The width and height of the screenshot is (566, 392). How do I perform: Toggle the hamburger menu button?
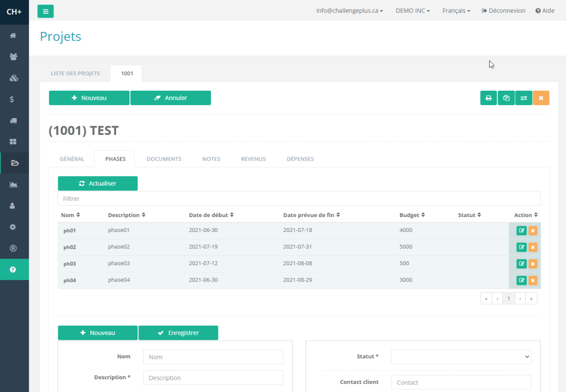click(x=45, y=11)
